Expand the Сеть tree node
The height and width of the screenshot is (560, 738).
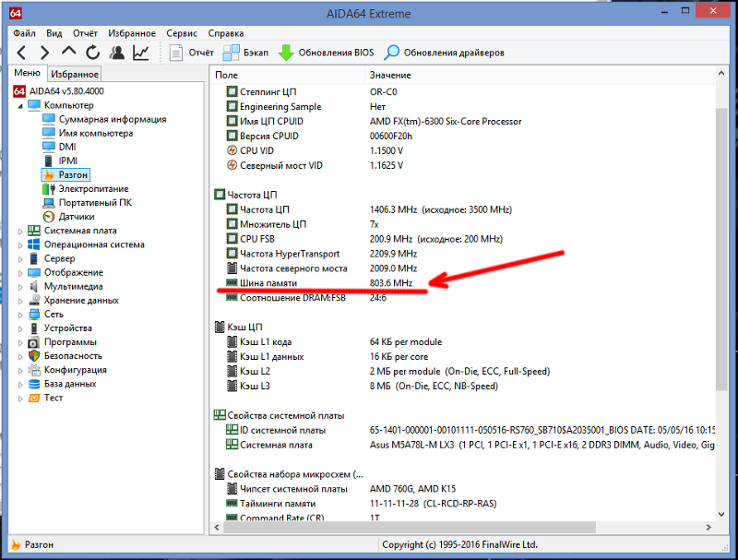20,315
